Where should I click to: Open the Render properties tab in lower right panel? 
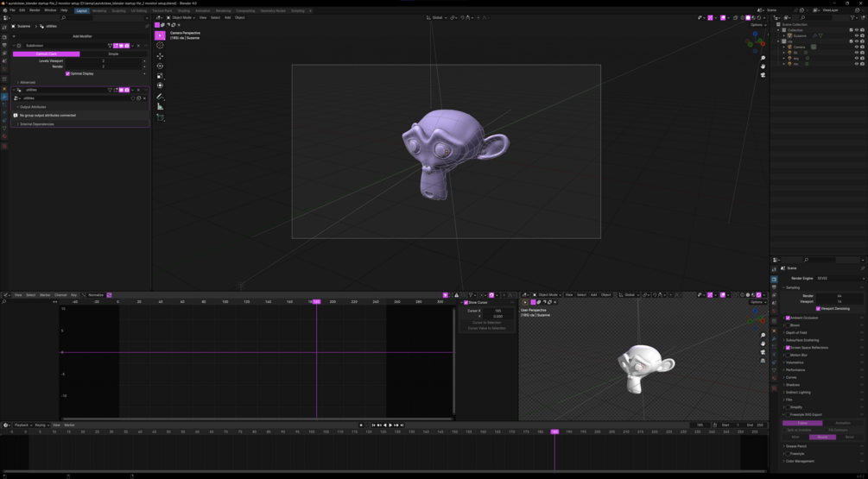774,280
